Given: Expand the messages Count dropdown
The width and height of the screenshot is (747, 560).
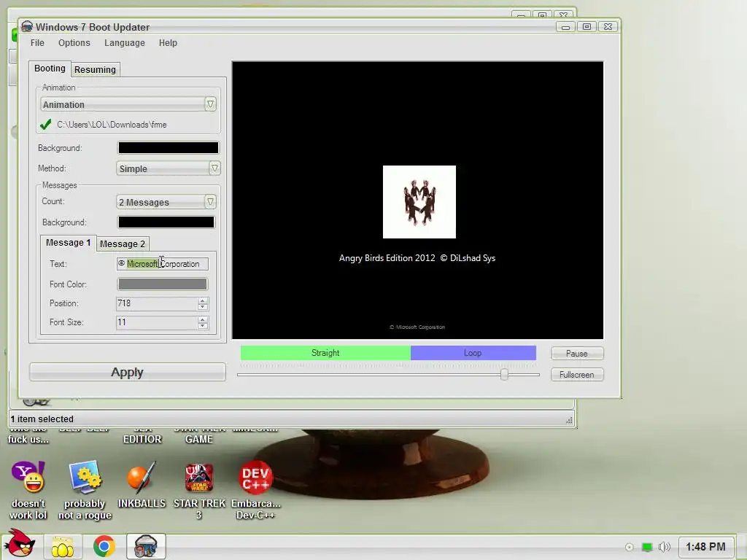Looking at the screenshot, I should tap(166, 202).
